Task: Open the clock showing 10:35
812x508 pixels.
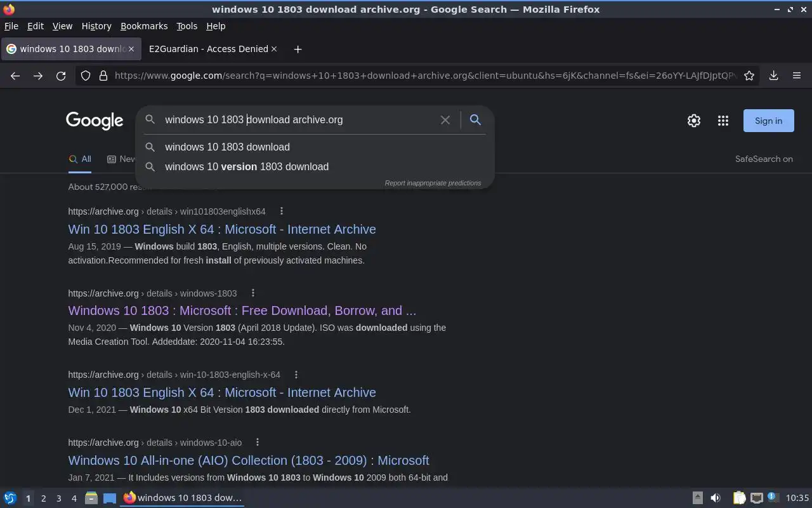Action: 797,498
